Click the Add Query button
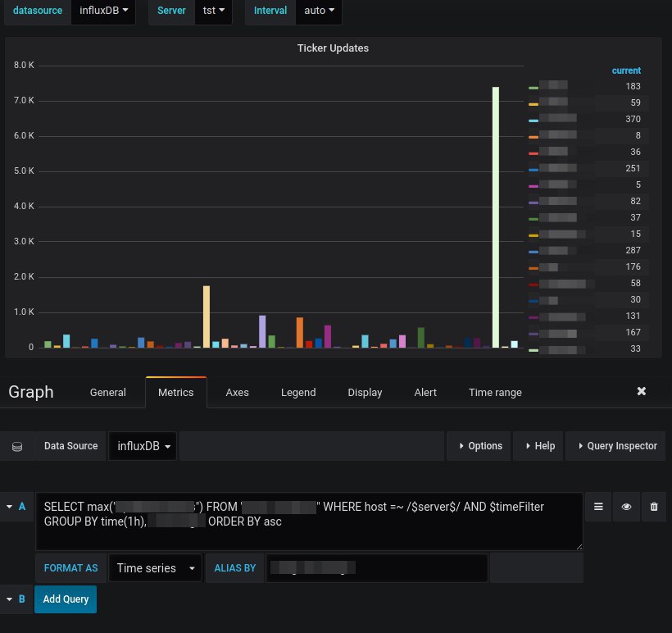The width and height of the screenshot is (672, 633). (x=66, y=599)
